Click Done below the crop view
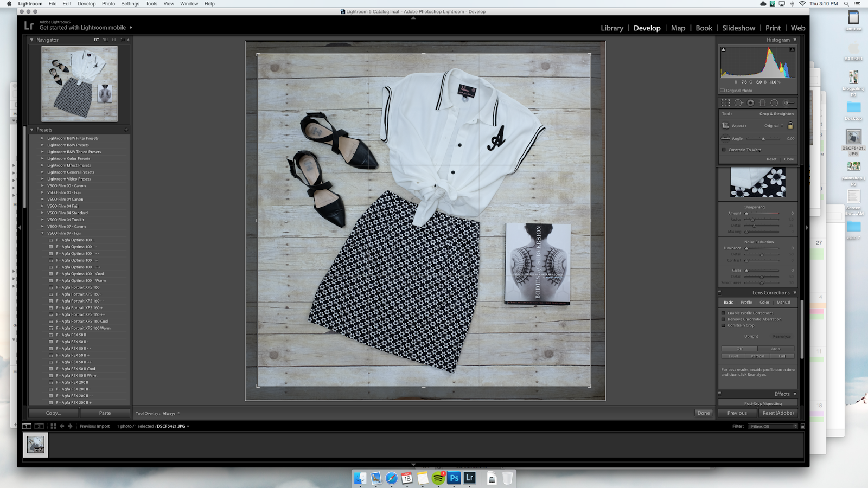This screenshot has height=488, width=868. click(x=704, y=413)
